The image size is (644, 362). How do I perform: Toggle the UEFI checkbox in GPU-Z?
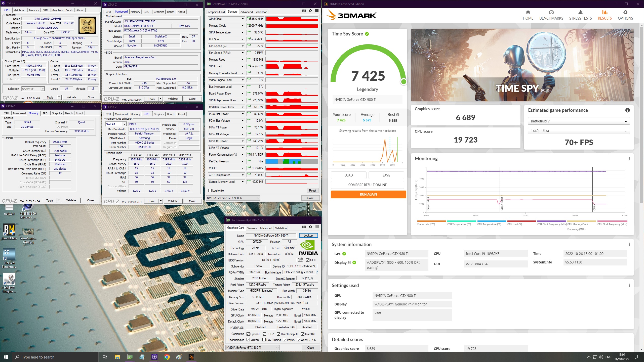tap(308, 260)
